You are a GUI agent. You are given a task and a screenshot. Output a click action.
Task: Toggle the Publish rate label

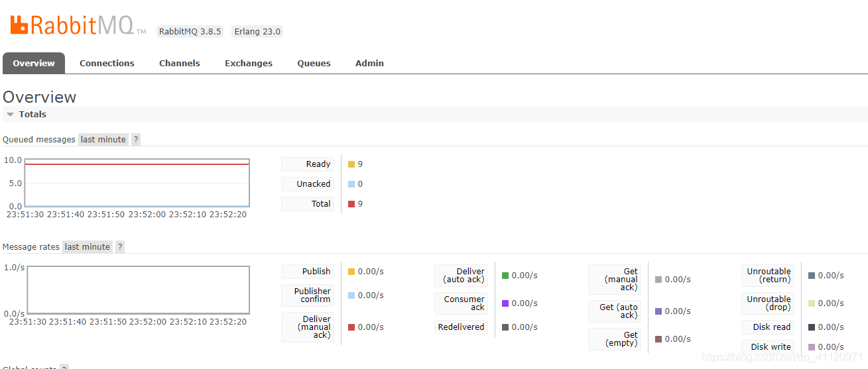click(x=308, y=271)
